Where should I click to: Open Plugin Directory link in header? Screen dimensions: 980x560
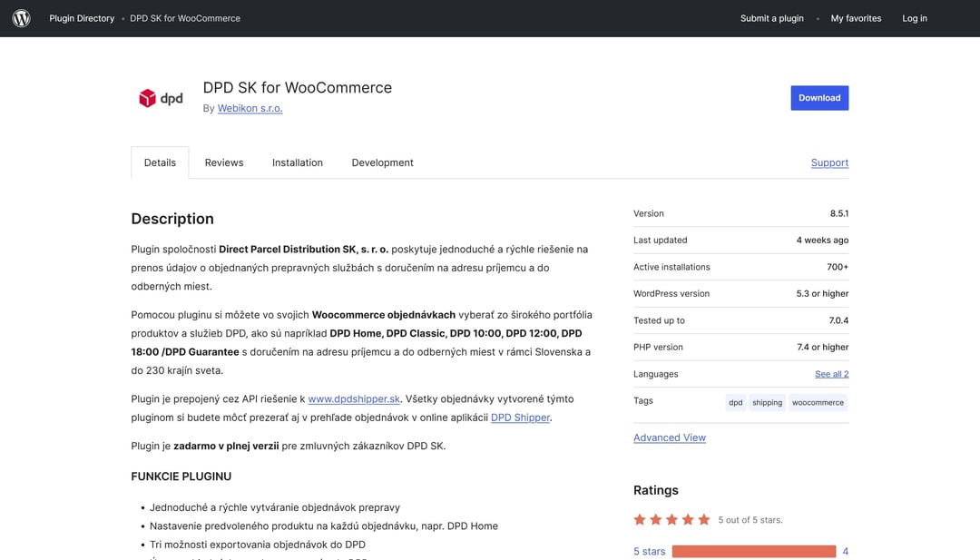click(x=82, y=18)
